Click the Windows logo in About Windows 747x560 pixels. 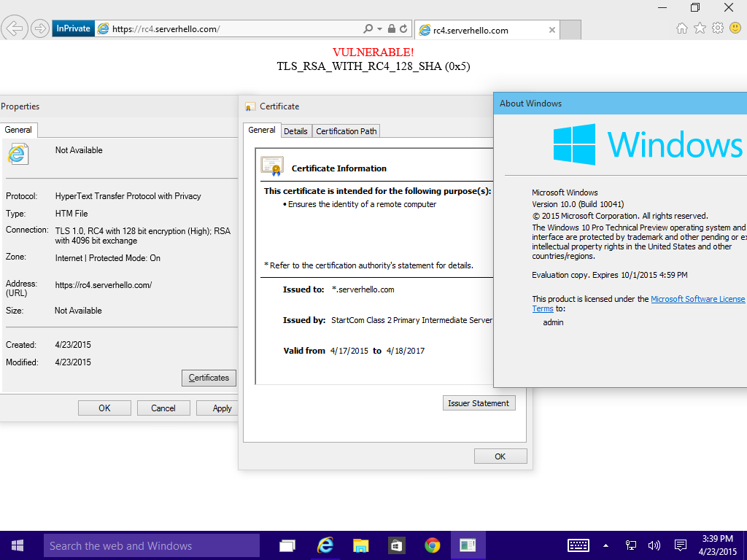pos(574,144)
